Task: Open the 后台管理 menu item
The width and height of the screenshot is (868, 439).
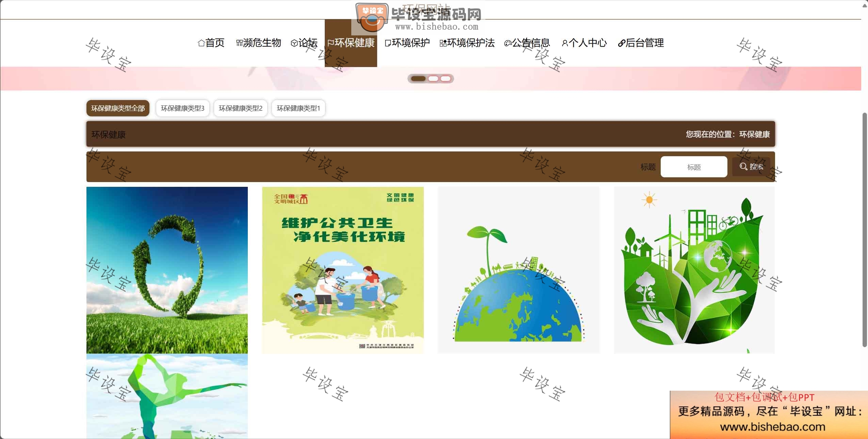Action: [641, 43]
